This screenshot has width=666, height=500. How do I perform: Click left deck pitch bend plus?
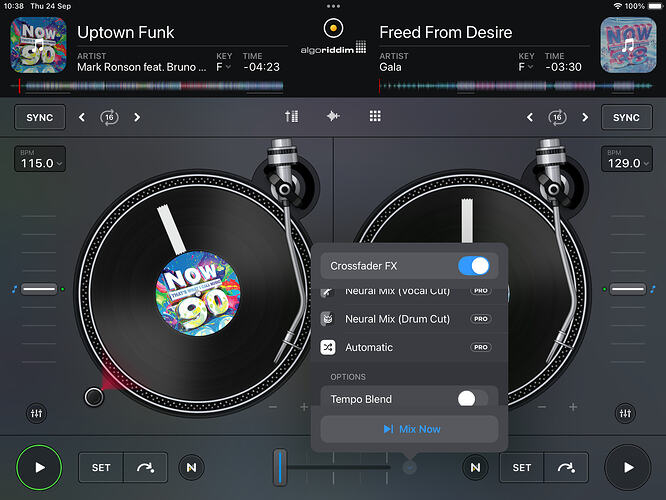(x=304, y=407)
